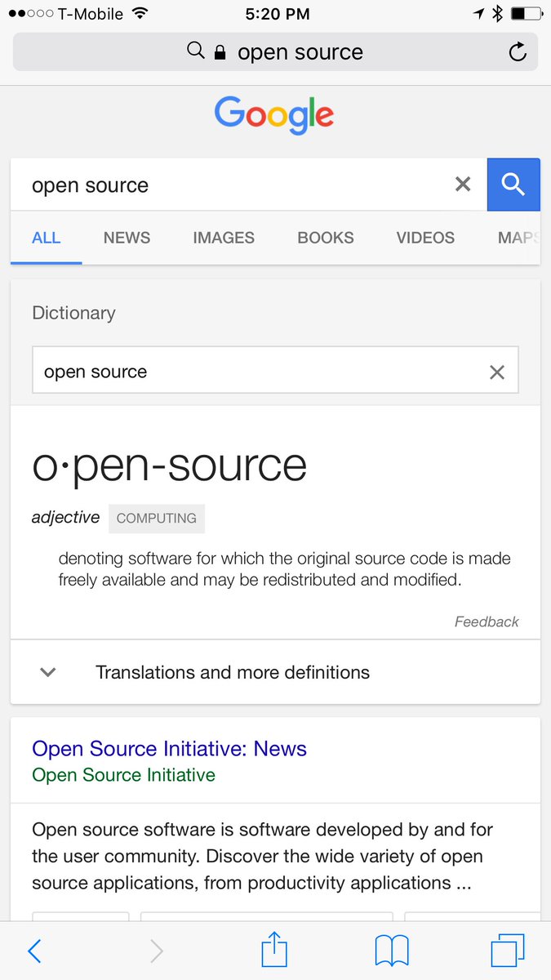The width and height of the screenshot is (551, 980).
Task: Tap the Google logo
Action: tap(274, 115)
